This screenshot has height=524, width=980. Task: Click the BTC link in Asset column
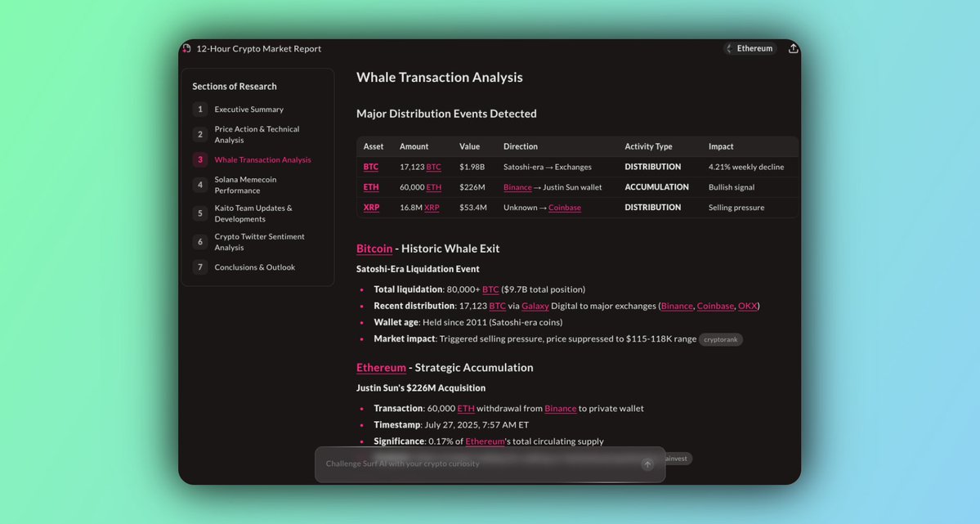point(370,167)
